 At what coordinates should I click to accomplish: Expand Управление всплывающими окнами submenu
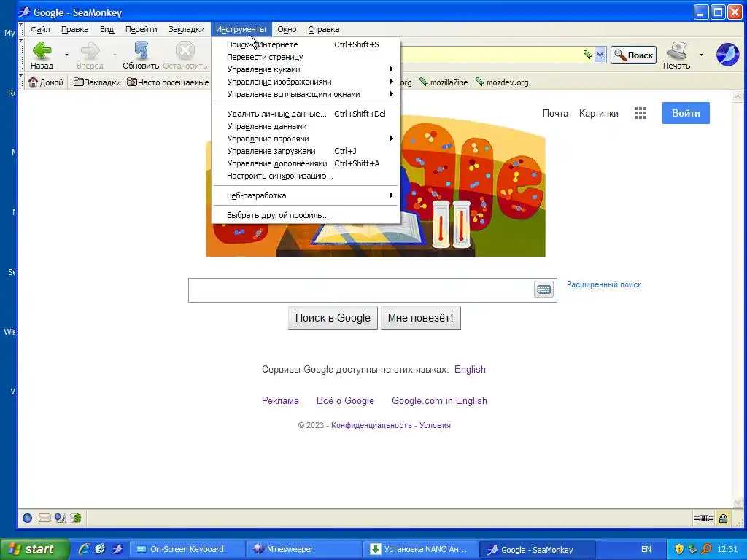coord(306,94)
